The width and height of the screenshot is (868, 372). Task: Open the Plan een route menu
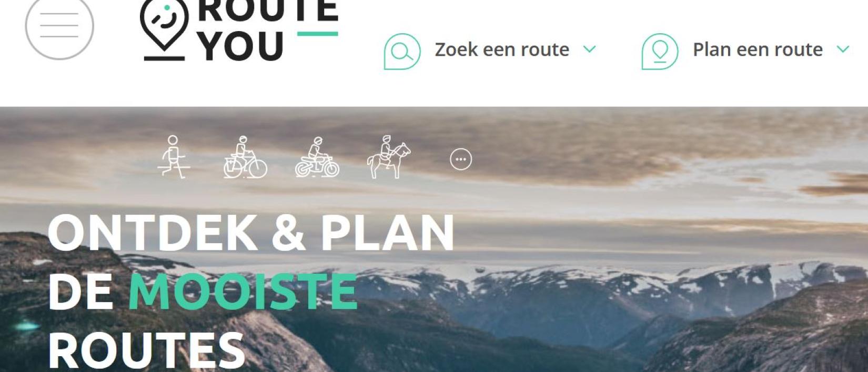(758, 49)
